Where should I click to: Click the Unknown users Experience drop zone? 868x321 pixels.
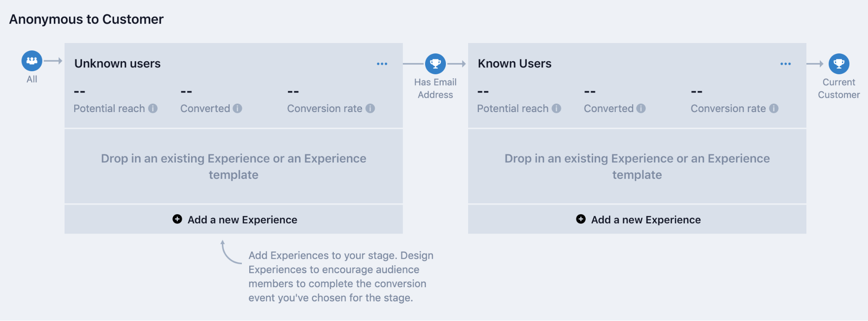click(x=234, y=166)
